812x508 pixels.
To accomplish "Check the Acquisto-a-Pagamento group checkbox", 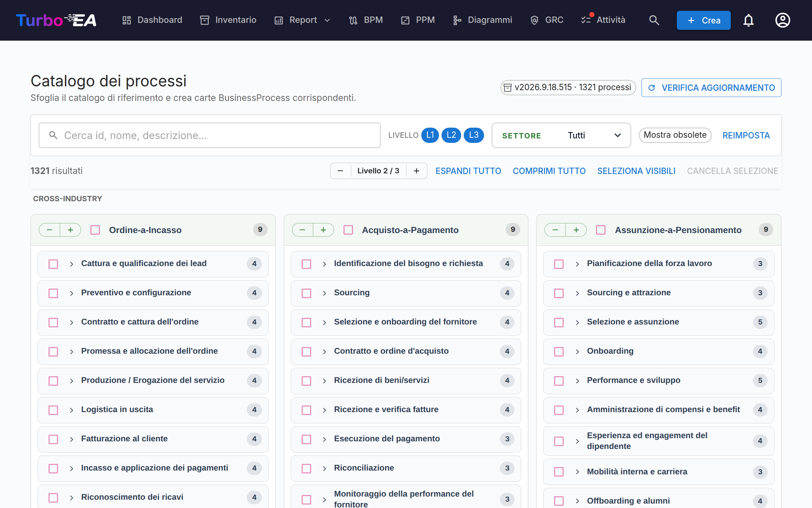I will click(x=348, y=230).
